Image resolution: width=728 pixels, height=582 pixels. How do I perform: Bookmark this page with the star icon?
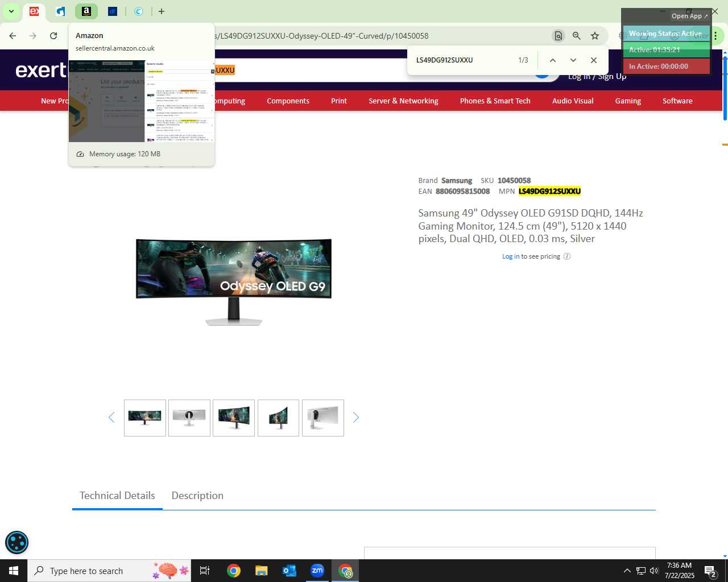[x=595, y=36]
